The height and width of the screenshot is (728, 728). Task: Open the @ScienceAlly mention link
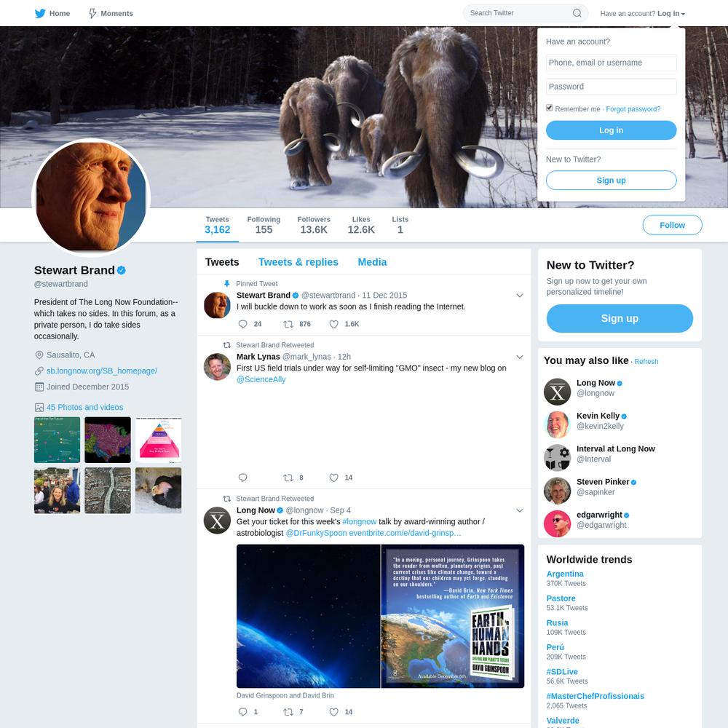261,379
